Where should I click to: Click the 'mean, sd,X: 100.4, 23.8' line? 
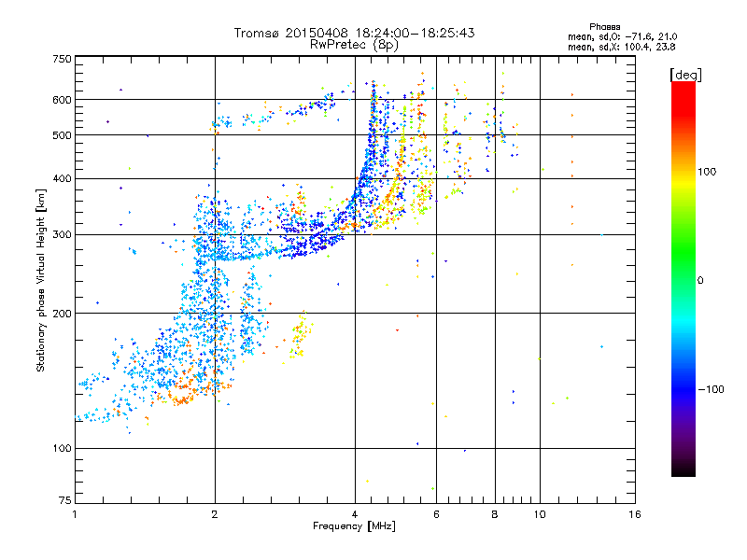[x=621, y=47]
